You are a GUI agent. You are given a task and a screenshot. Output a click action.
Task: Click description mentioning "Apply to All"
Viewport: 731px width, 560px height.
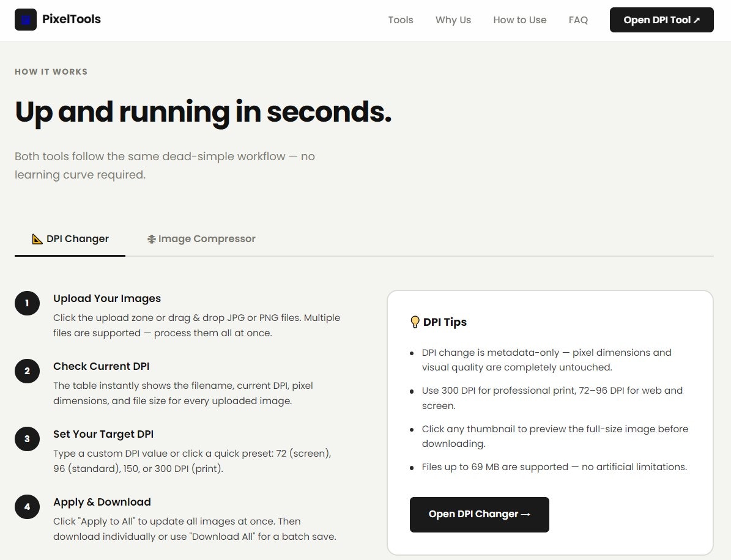click(195, 529)
